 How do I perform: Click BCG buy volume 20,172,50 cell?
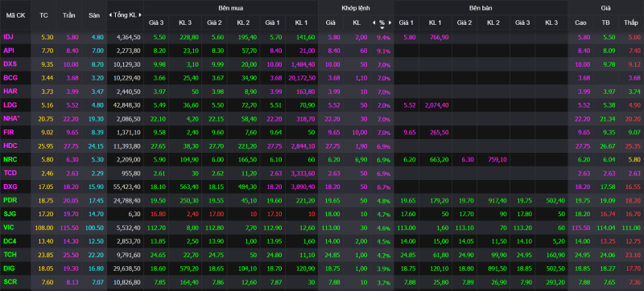[x=301, y=78]
